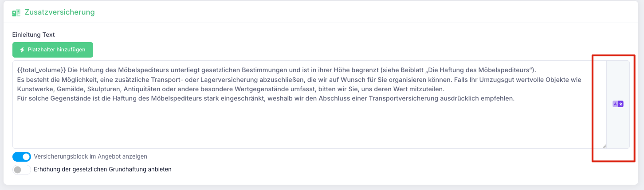Click inside the empty area of the intro textarea
644x190 pixels.
point(309,126)
